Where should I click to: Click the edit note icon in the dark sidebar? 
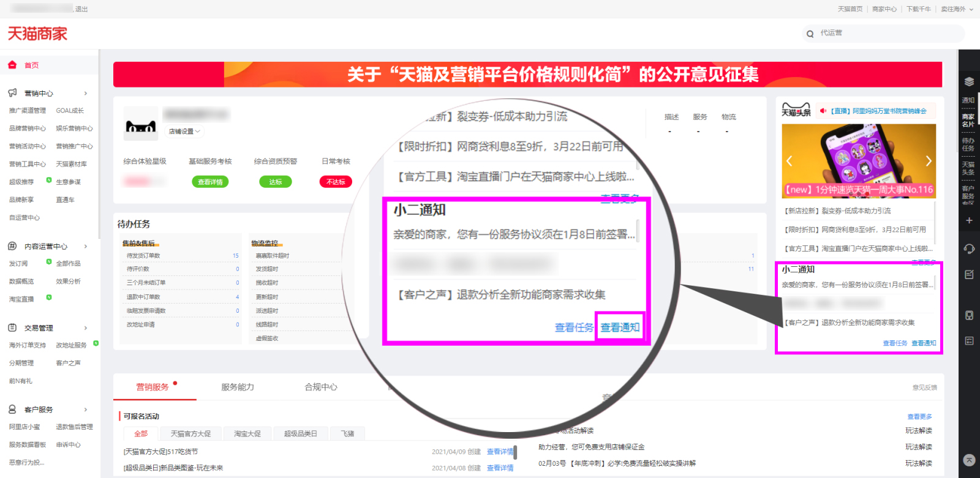[x=969, y=275]
